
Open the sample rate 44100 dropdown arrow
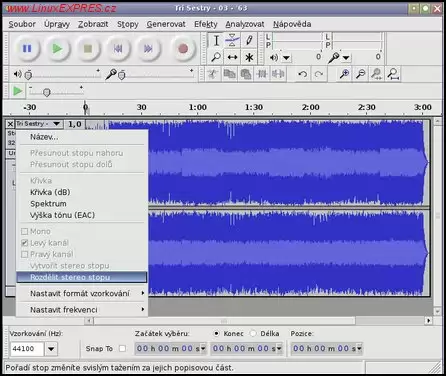click(x=51, y=349)
